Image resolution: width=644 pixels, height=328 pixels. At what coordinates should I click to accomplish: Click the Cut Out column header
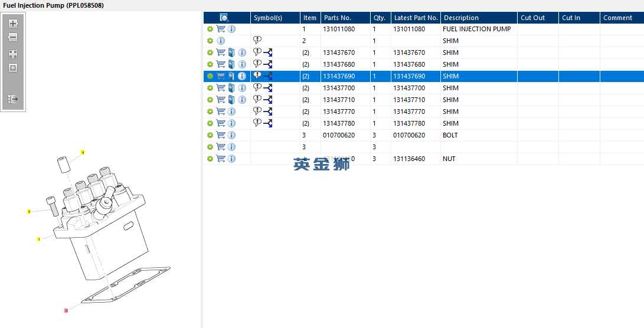(x=538, y=18)
